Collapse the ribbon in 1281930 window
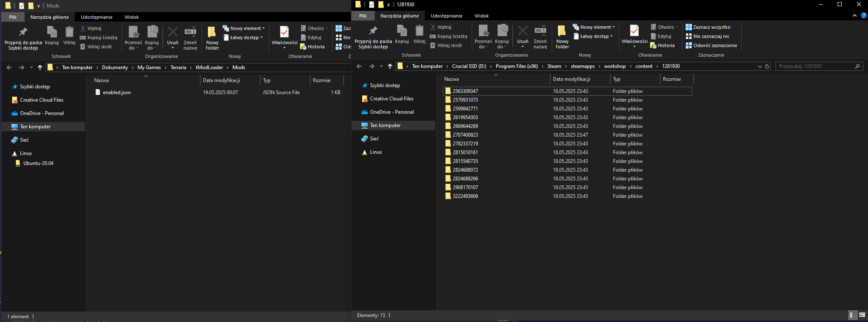Screen dimensions: 868x322 [x=855, y=15]
